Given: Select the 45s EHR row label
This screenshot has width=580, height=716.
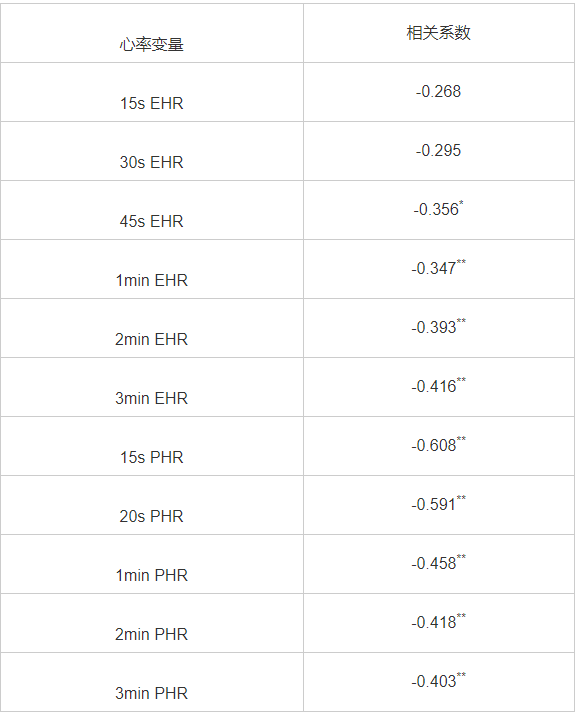Looking at the screenshot, I should [x=152, y=221].
